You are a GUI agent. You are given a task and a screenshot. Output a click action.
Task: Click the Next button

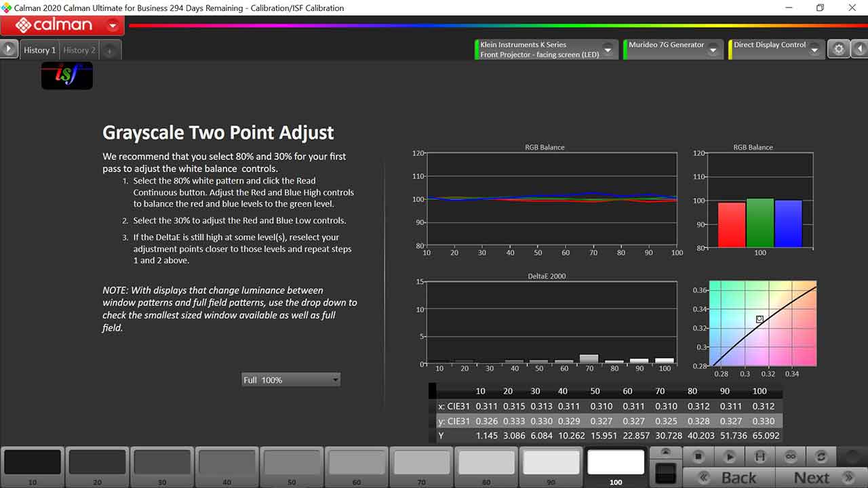tap(822, 478)
